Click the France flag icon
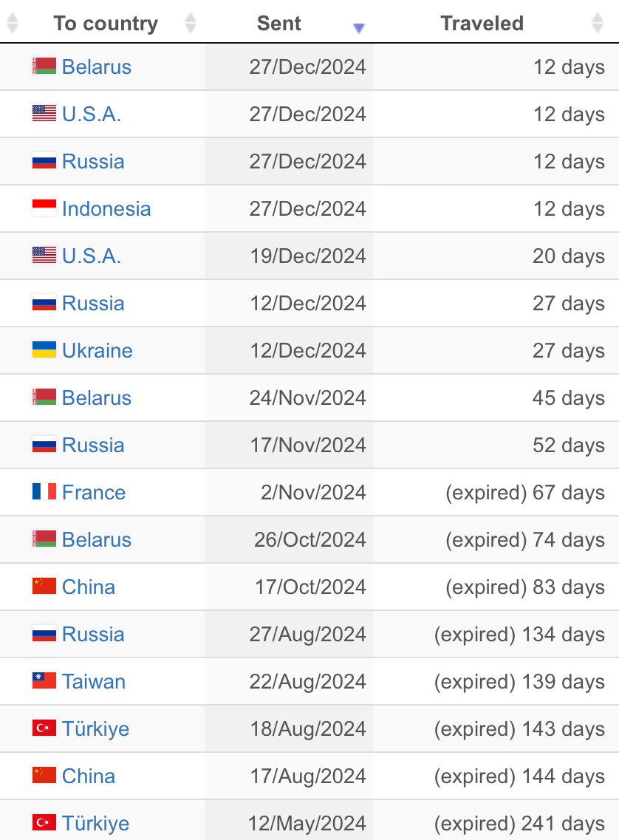Screen dimensions: 619x840 pos(44,491)
